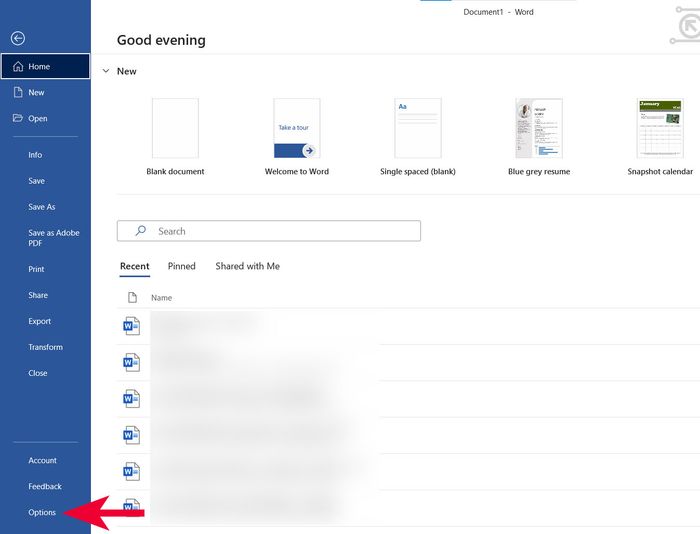Choose the Blue grey resume template
The width and height of the screenshot is (700, 534).
pos(539,137)
